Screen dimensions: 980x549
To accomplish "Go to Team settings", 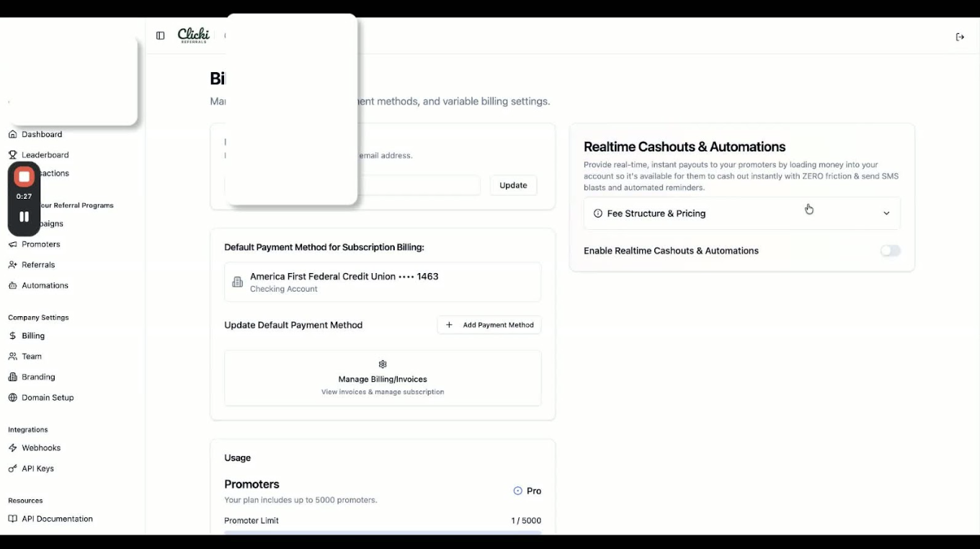I will [32, 357].
